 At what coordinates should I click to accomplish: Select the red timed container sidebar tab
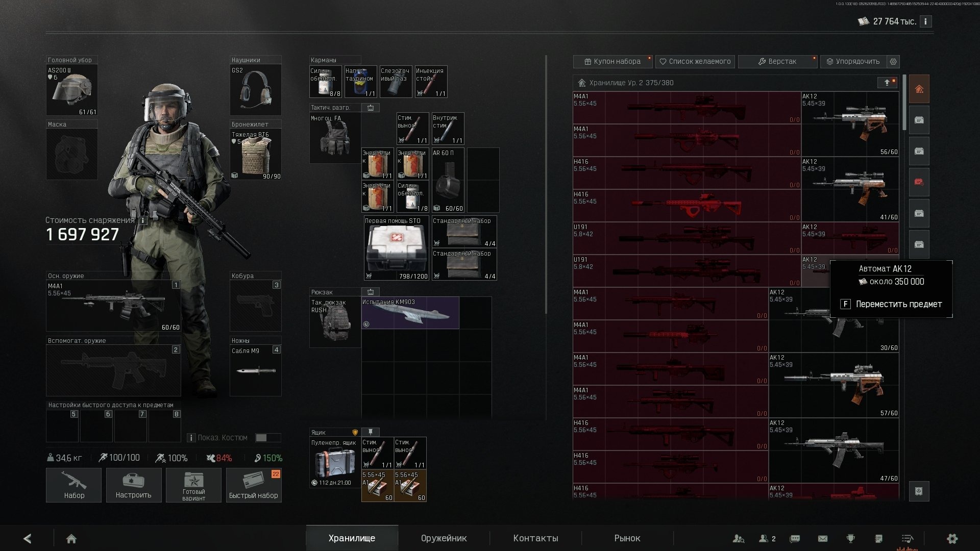click(919, 182)
